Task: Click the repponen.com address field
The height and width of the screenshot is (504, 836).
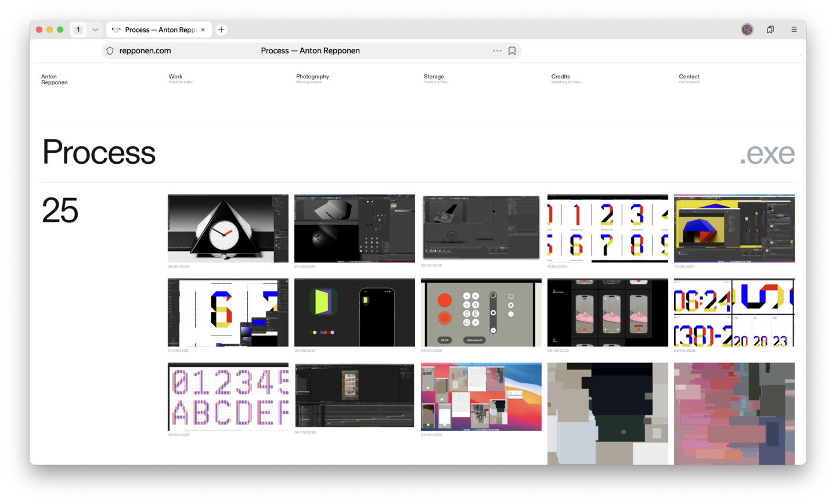Action: (145, 51)
